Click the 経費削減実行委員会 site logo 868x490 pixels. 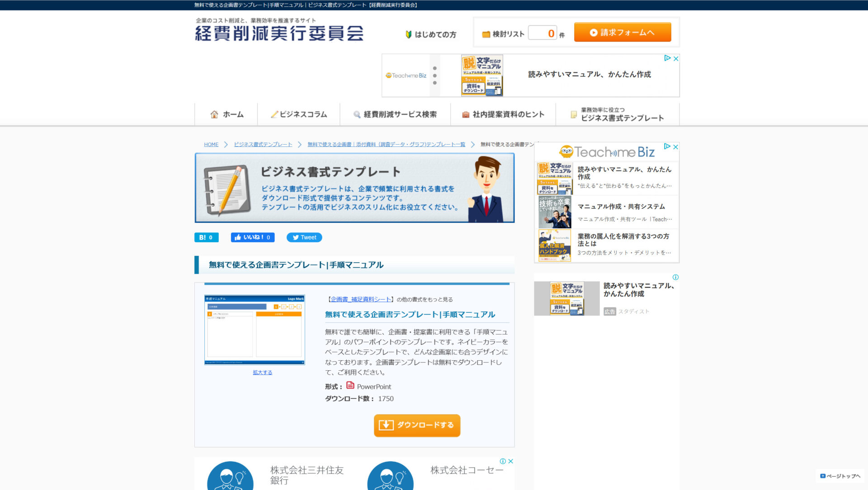(279, 33)
